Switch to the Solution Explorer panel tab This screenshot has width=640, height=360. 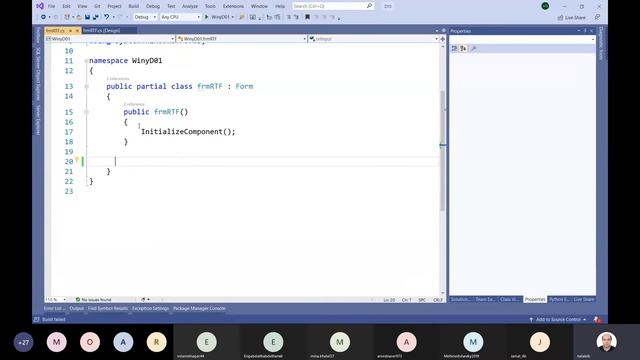461,300
